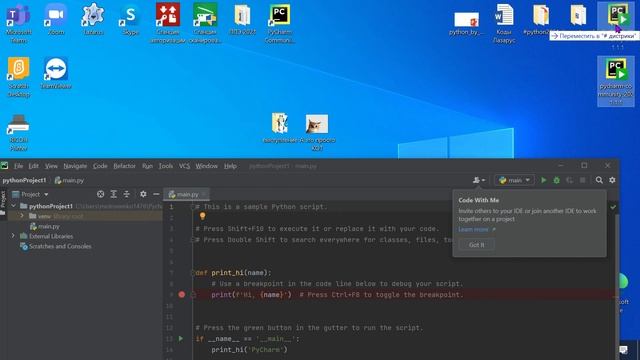Open the File menu
Screen dimensions: 640x360
point(18,166)
